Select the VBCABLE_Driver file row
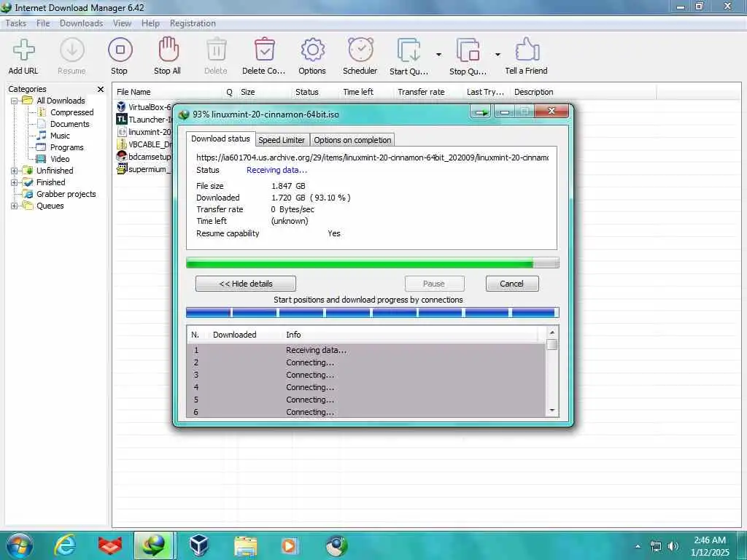This screenshot has width=747, height=560. click(144, 144)
